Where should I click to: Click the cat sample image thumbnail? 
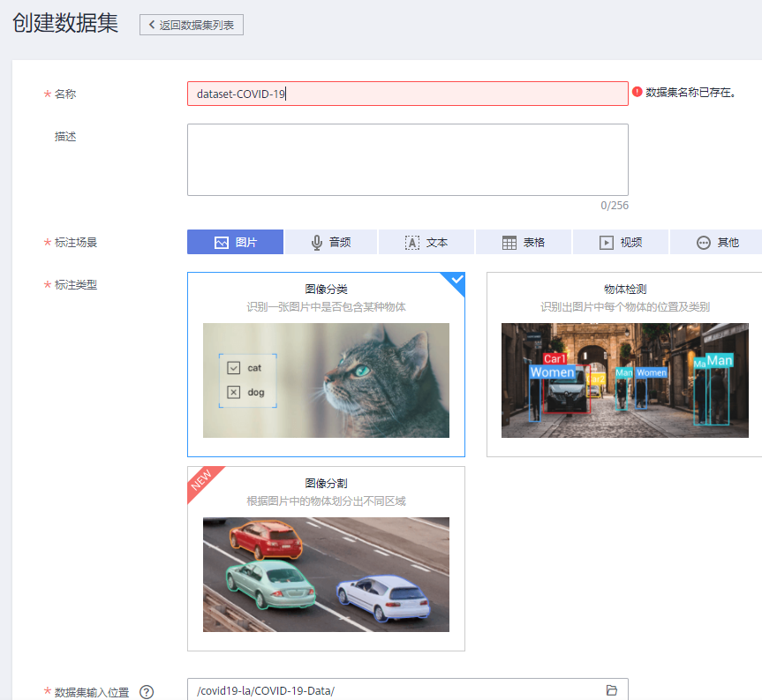pyautogui.click(x=326, y=380)
